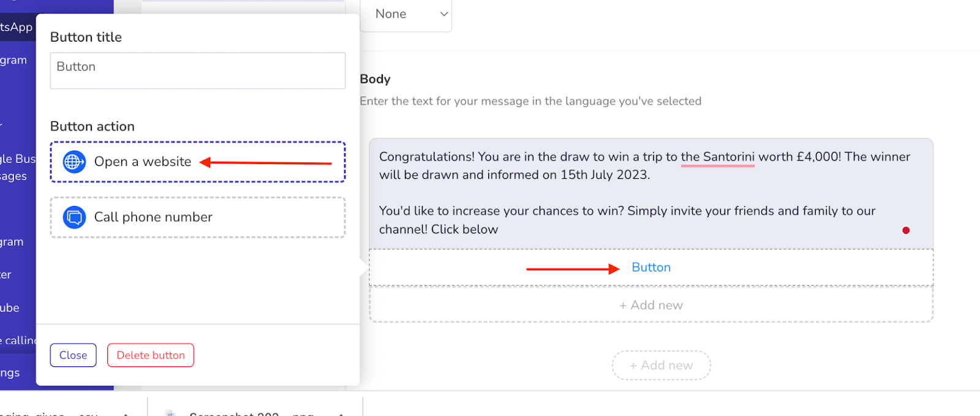Click into the message body text area
980x416 pixels.
click(x=651, y=193)
